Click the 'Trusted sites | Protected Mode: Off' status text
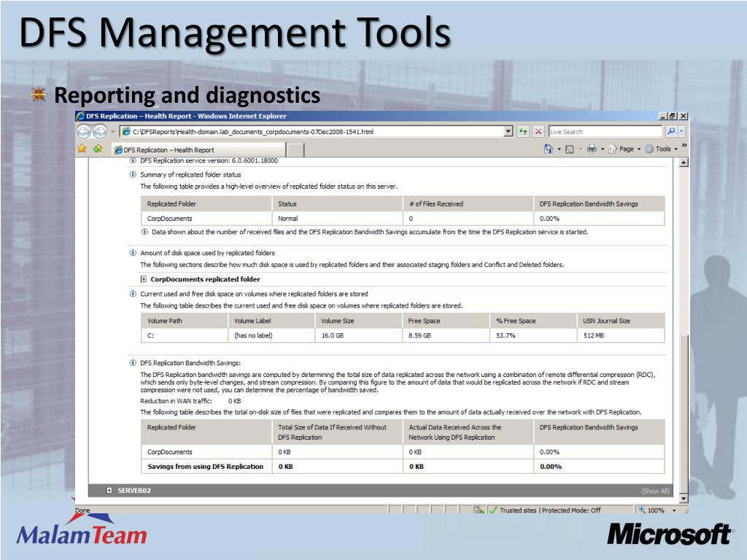This screenshot has width=747, height=560. point(550,510)
